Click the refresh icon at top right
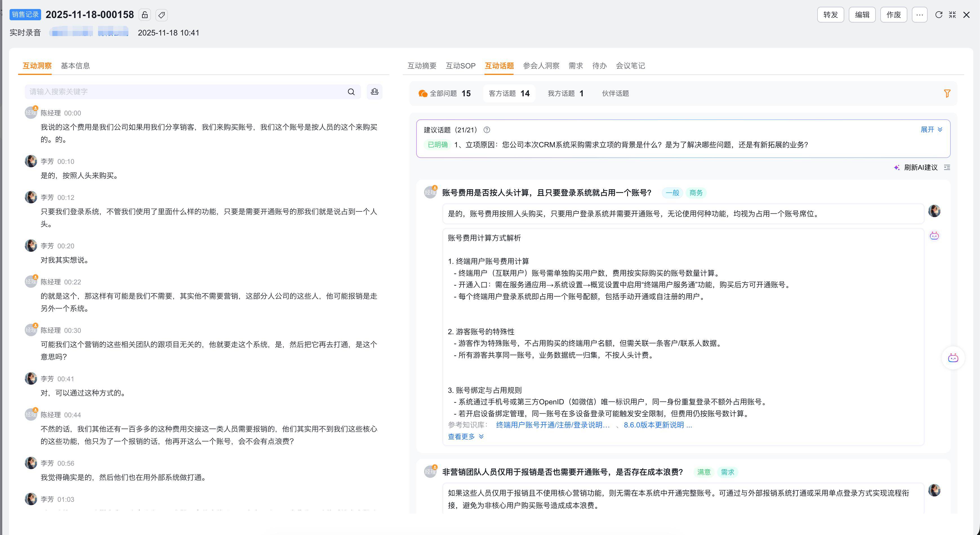 coord(939,15)
